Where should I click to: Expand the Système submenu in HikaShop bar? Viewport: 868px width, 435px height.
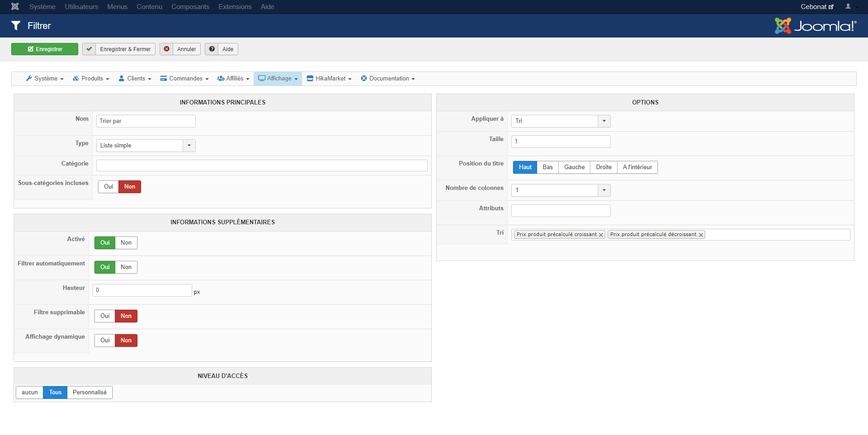click(45, 79)
